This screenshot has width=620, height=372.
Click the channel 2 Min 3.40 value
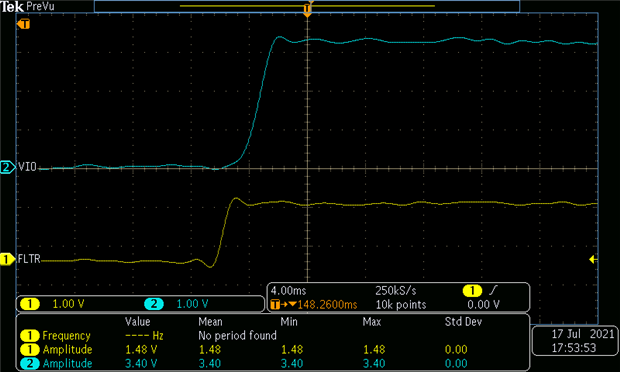292,363
